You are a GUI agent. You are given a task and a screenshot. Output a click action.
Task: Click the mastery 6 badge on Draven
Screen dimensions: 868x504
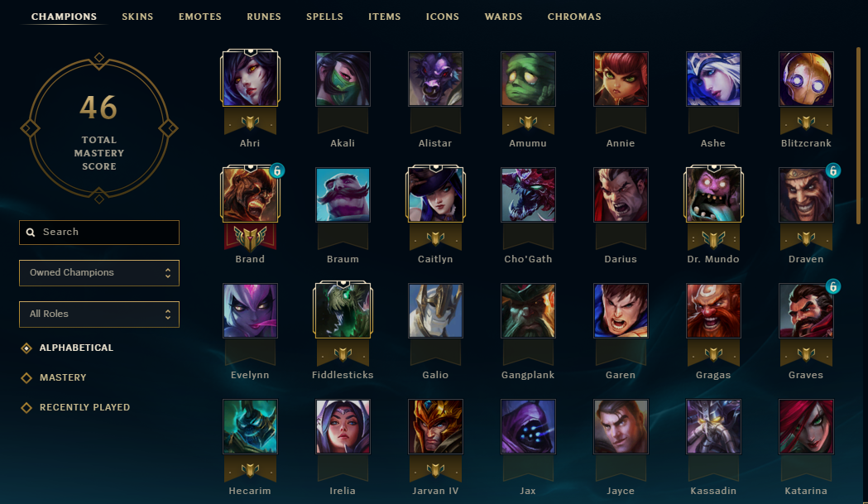point(832,170)
